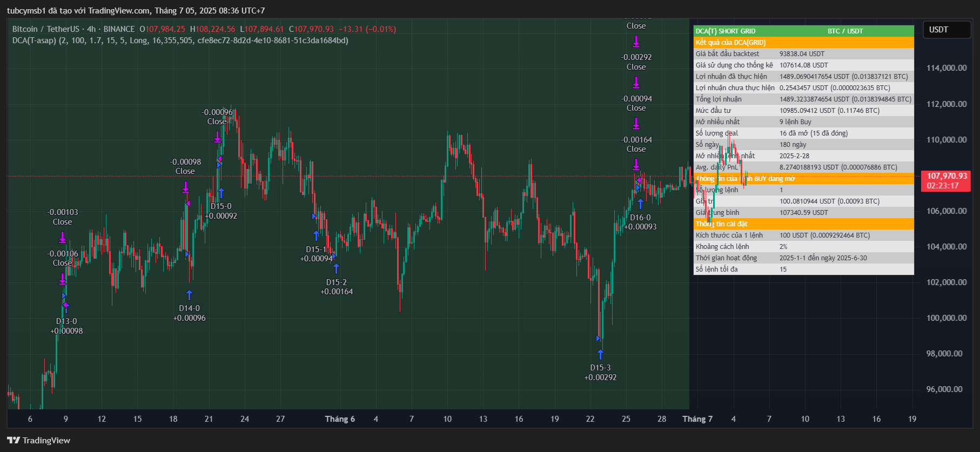Click magenta down arrow under -0.00106 Close
980x452 pixels.
pyautogui.click(x=62, y=279)
